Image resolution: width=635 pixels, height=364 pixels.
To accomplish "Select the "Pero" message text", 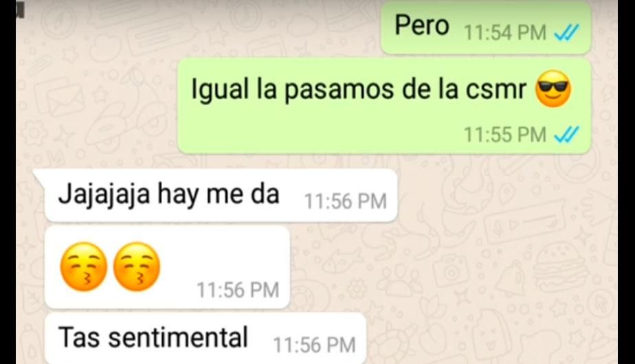I will tap(421, 25).
